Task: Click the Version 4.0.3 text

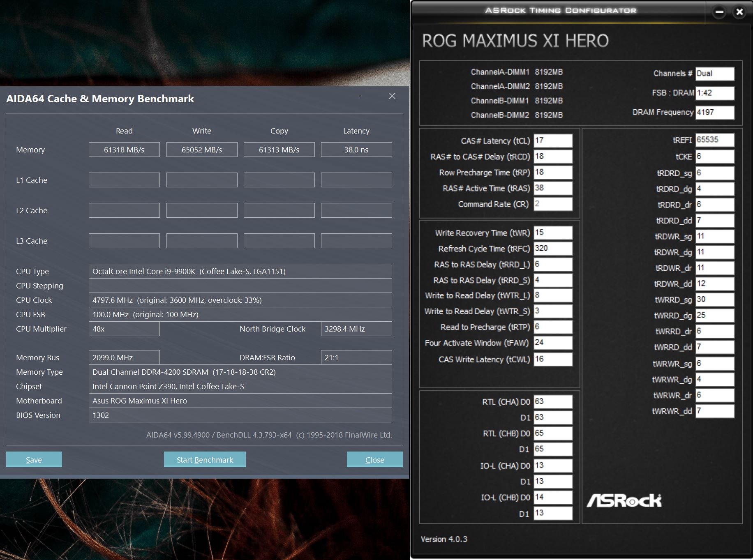Action: pyautogui.click(x=444, y=539)
